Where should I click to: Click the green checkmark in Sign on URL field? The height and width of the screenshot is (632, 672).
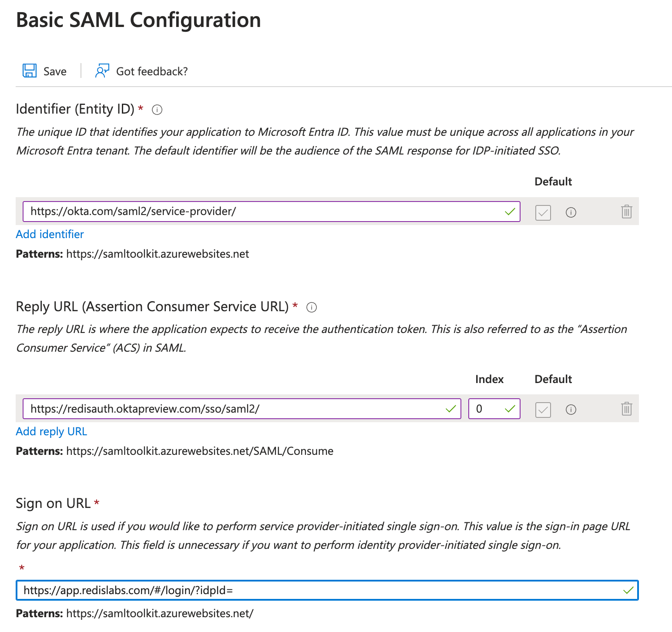(x=628, y=591)
